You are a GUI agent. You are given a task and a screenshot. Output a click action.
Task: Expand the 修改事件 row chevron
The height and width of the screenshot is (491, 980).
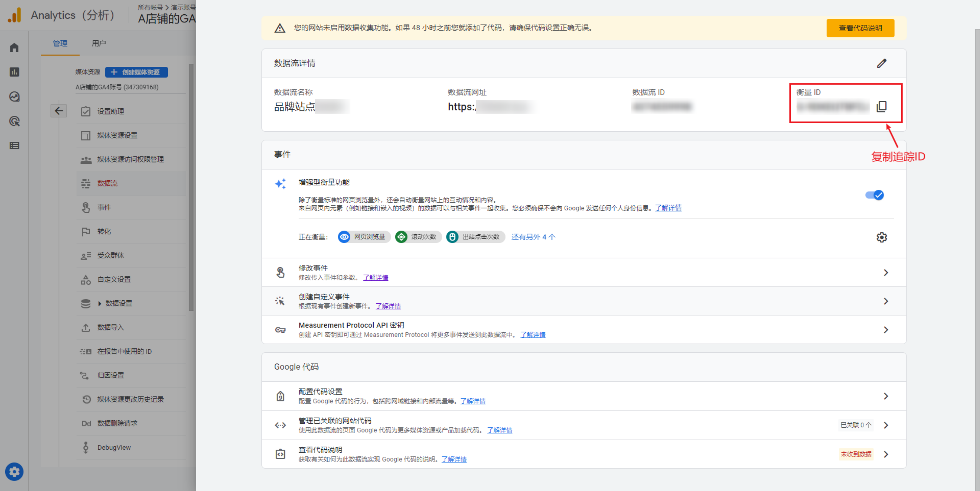pyautogui.click(x=886, y=273)
